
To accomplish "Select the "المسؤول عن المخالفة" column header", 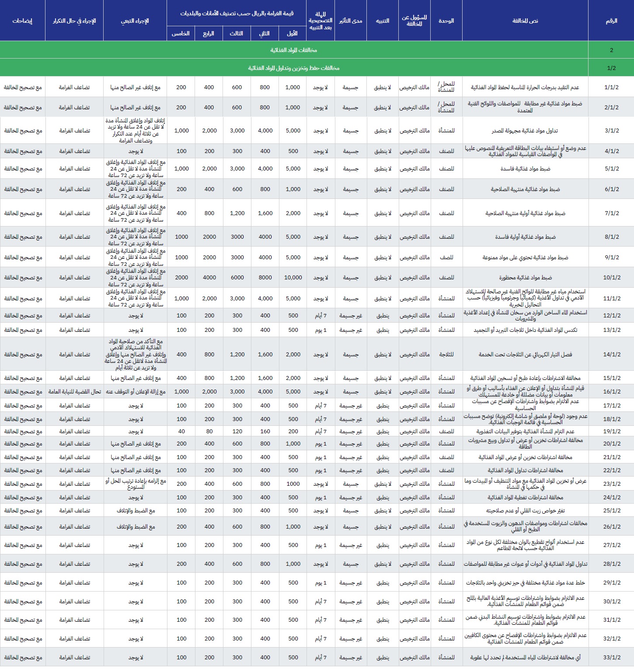I will click(x=414, y=21).
